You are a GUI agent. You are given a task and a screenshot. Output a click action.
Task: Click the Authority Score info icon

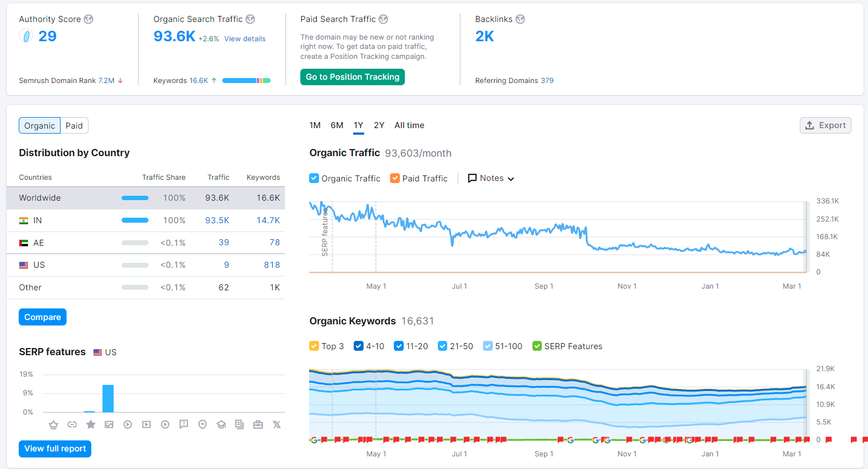coord(89,19)
